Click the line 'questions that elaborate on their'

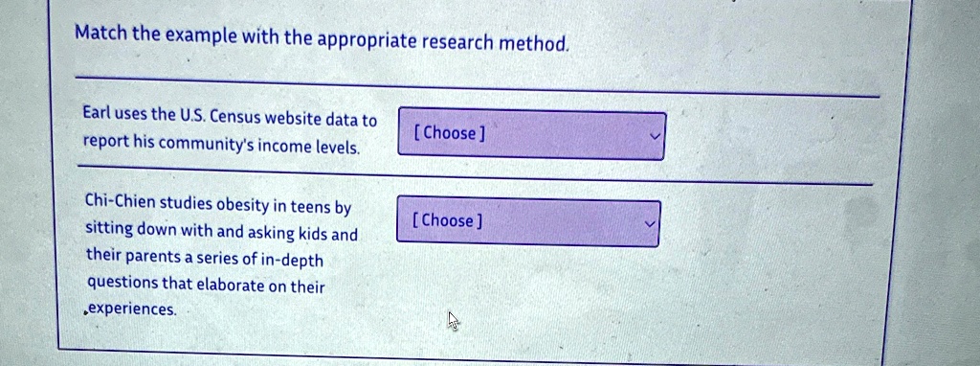pos(207,285)
